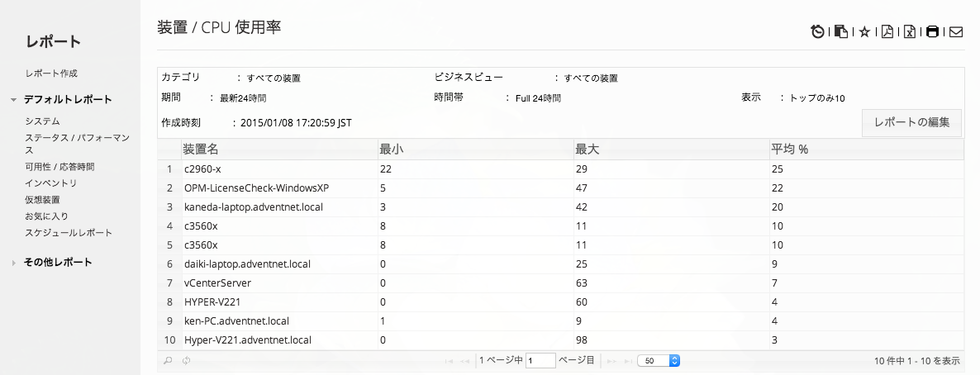
Task: Click the print report icon
Action: (933, 32)
